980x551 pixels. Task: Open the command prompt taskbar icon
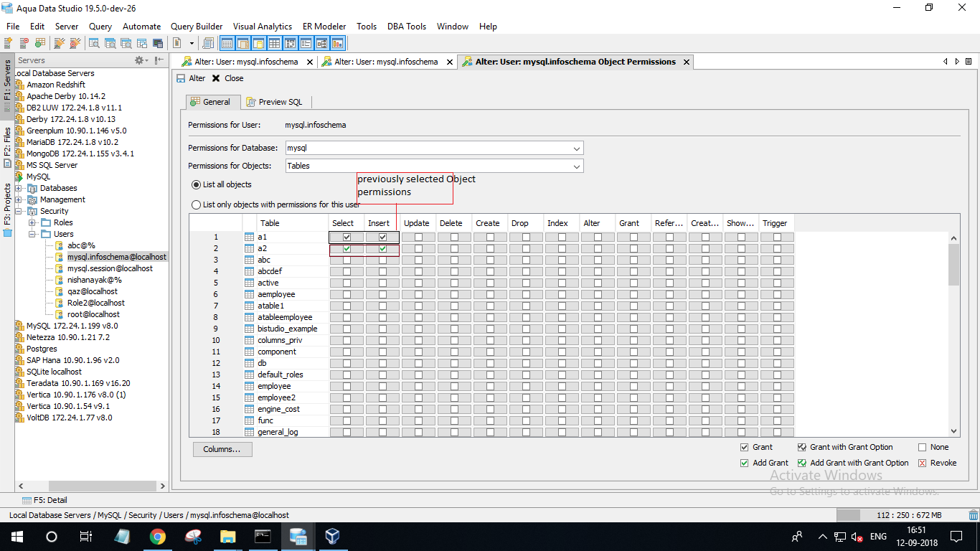pos(263,537)
